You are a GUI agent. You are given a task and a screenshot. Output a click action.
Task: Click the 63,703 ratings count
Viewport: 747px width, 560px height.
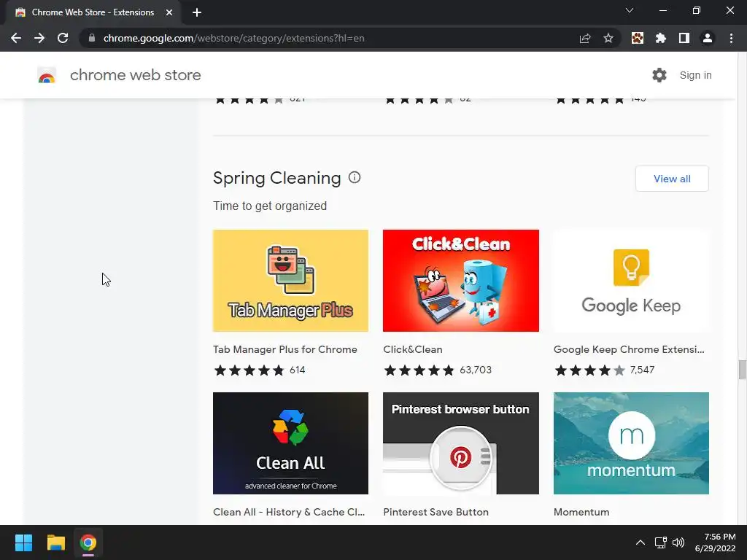click(476, 370)
